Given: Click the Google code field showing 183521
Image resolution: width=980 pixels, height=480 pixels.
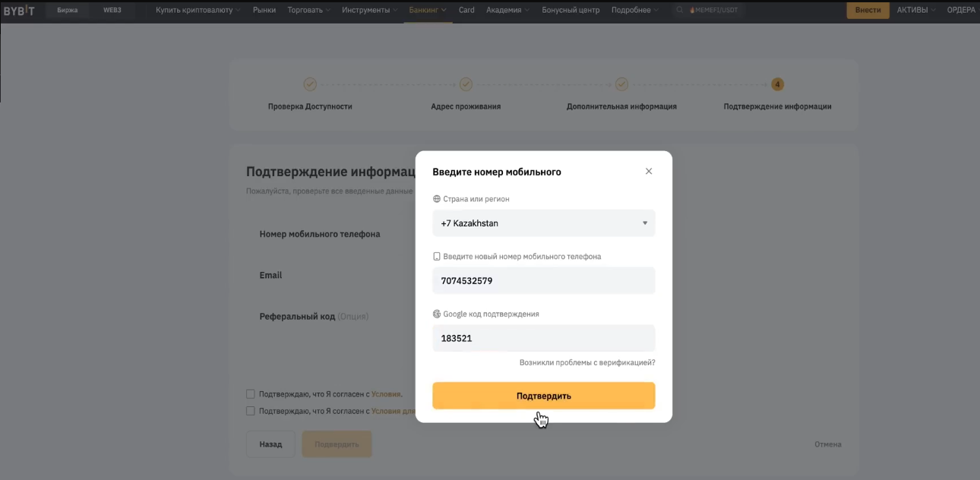Looking at the screenshot, I should pos(544,338).
